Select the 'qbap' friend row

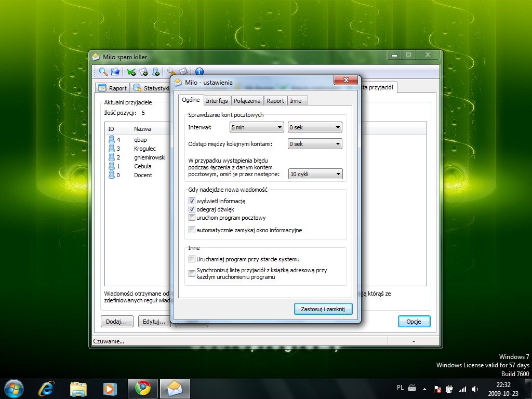[138, 139]
